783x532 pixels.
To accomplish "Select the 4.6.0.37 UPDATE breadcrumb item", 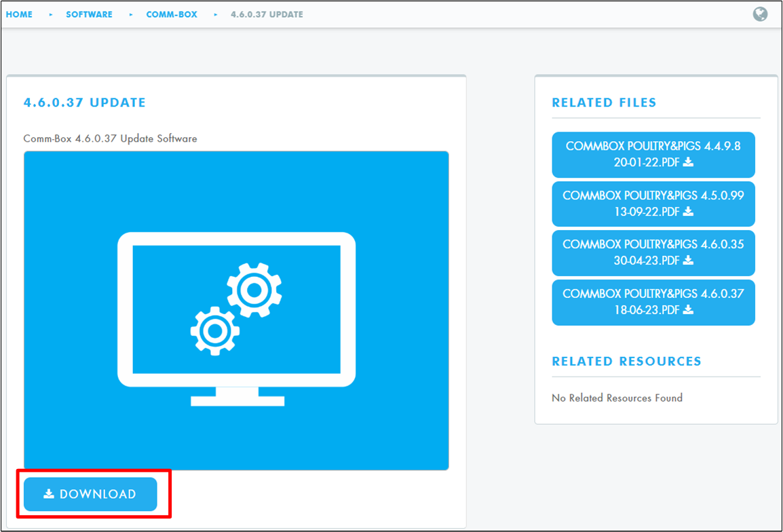I will tap(267, 14).
